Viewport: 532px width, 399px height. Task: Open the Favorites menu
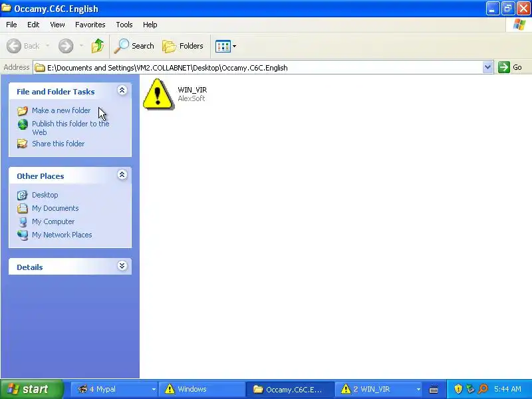tap(90, 25)
